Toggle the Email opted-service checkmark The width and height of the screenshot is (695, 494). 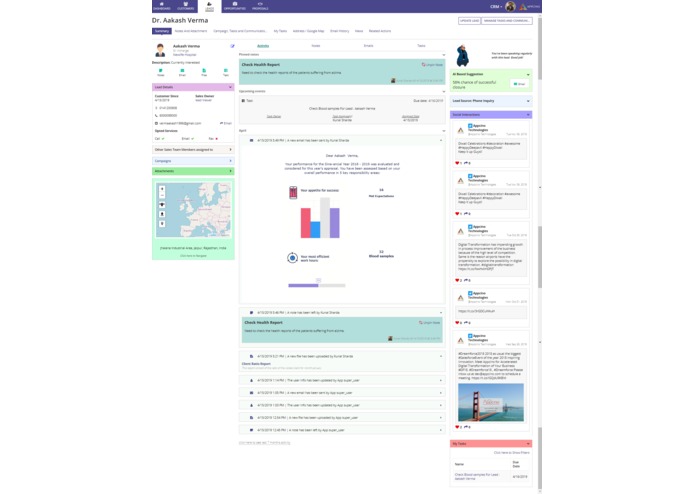tap(192, 139)
